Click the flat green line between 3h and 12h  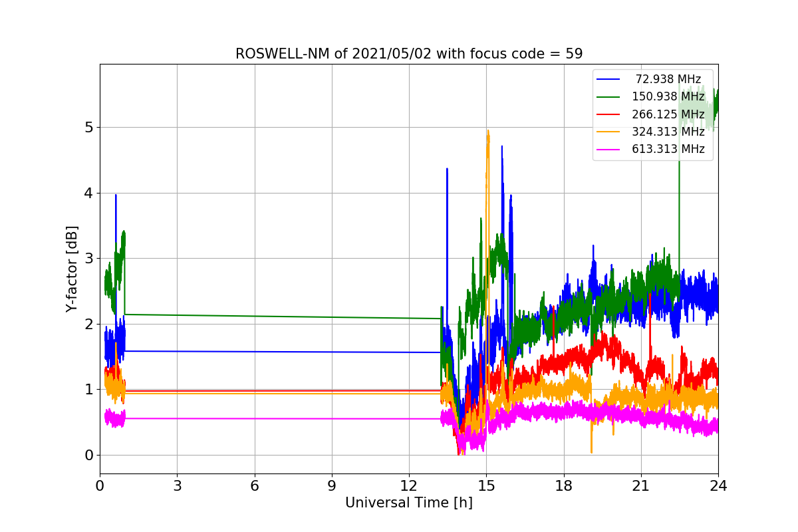(283, 317)
